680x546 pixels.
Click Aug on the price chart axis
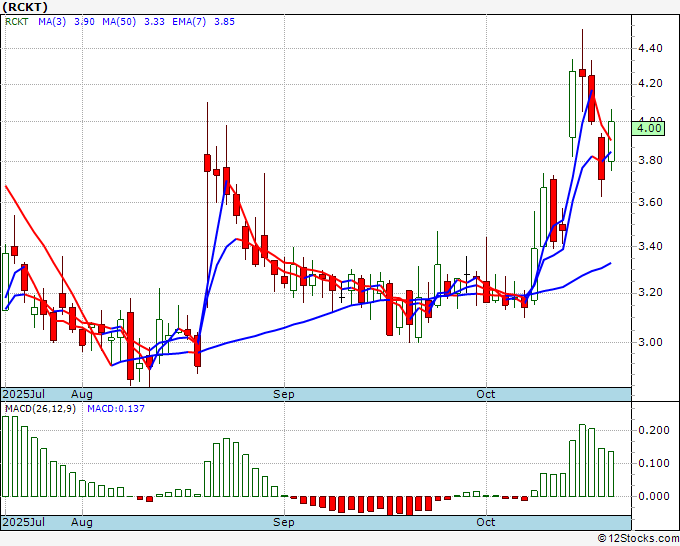pos(82,394)
